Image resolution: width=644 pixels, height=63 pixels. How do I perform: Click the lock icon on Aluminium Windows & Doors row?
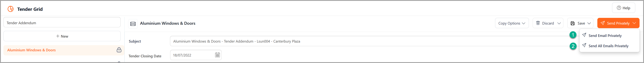pos(119,50)
